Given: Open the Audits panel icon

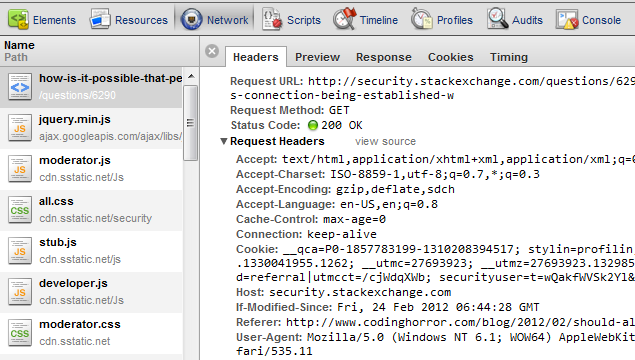Looking at the screenshot, I should [498, 19].
